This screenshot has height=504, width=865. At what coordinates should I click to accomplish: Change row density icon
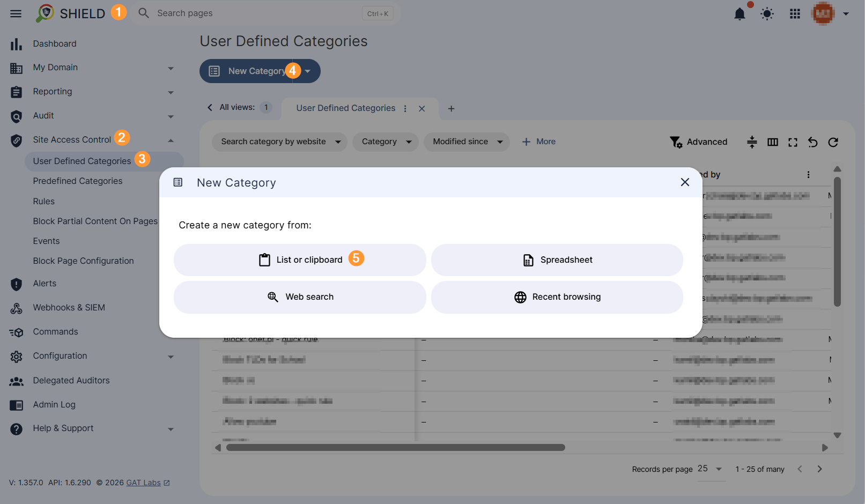(752, 142)
